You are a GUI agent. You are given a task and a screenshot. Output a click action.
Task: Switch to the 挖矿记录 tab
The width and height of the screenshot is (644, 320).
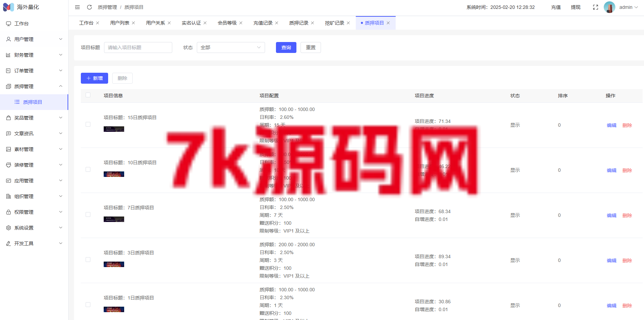click(335, 23)
